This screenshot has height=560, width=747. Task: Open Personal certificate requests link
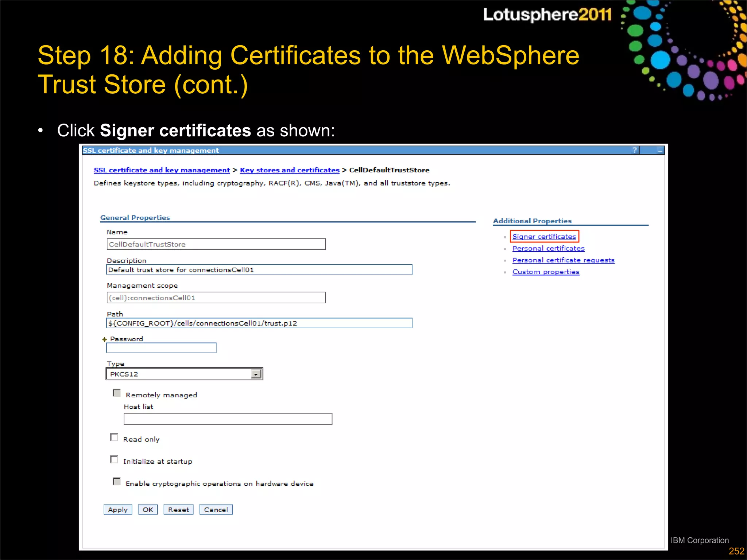click(x=563, y=260)
